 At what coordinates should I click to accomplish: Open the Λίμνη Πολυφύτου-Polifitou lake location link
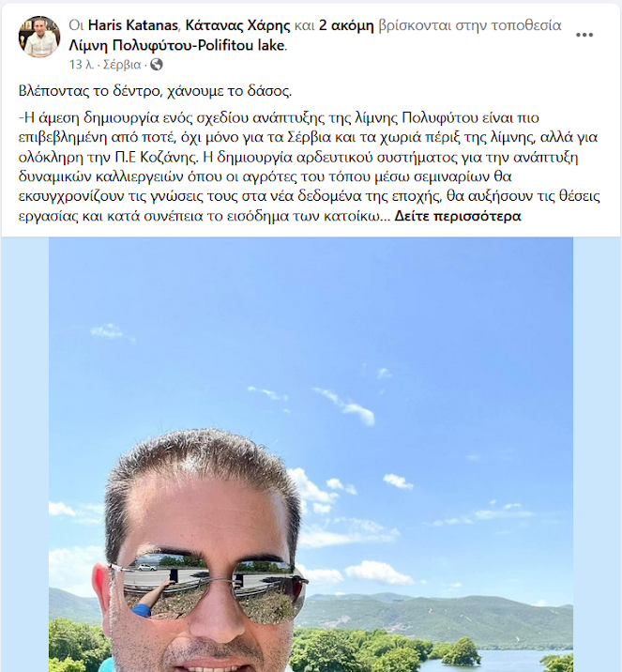point(176,45)
